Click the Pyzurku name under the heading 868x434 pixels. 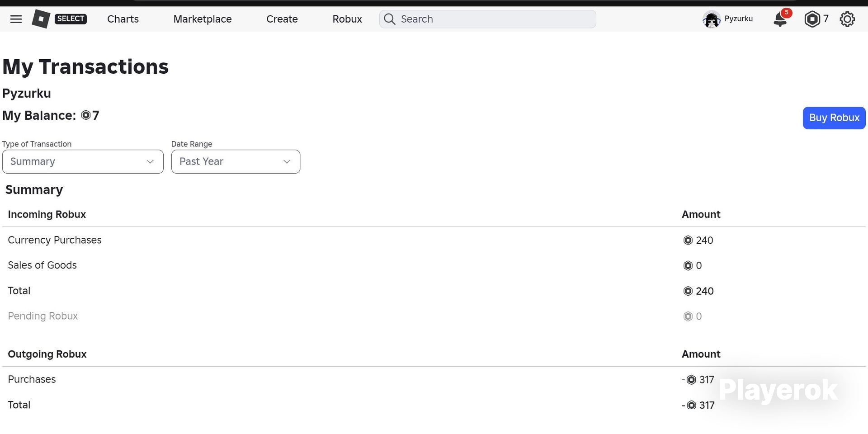[x=27, y=93]
